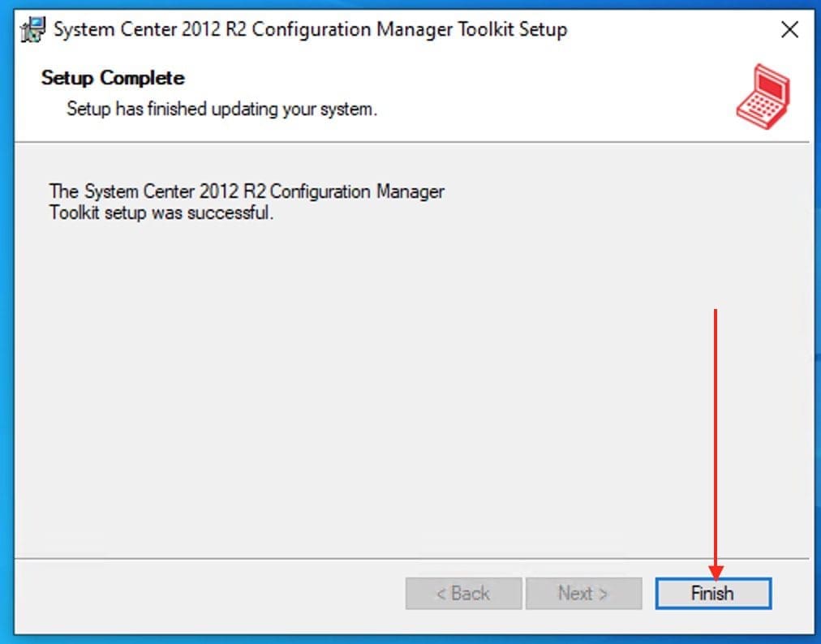Click blue desktop strip below the dialog
The height and width of the screenshot is (644, 821).
(x=406, y=639)
